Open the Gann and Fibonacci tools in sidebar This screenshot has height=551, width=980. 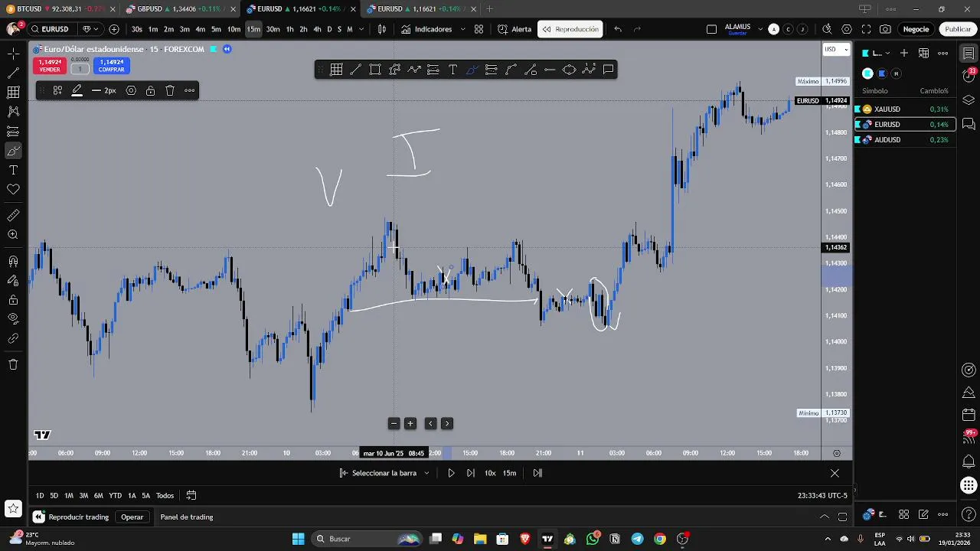tap(13, 93)
